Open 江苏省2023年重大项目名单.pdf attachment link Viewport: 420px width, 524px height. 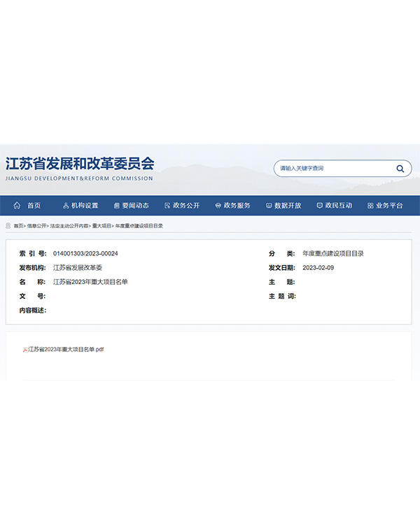66,350
